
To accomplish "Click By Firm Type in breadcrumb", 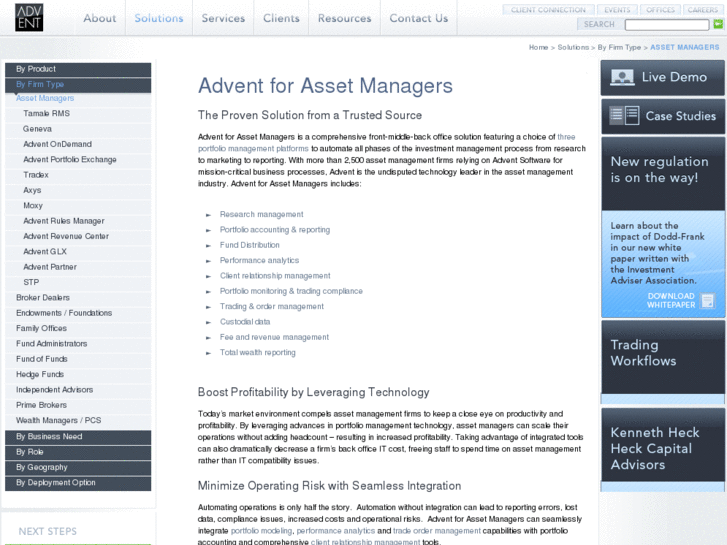I will point(619,47).
